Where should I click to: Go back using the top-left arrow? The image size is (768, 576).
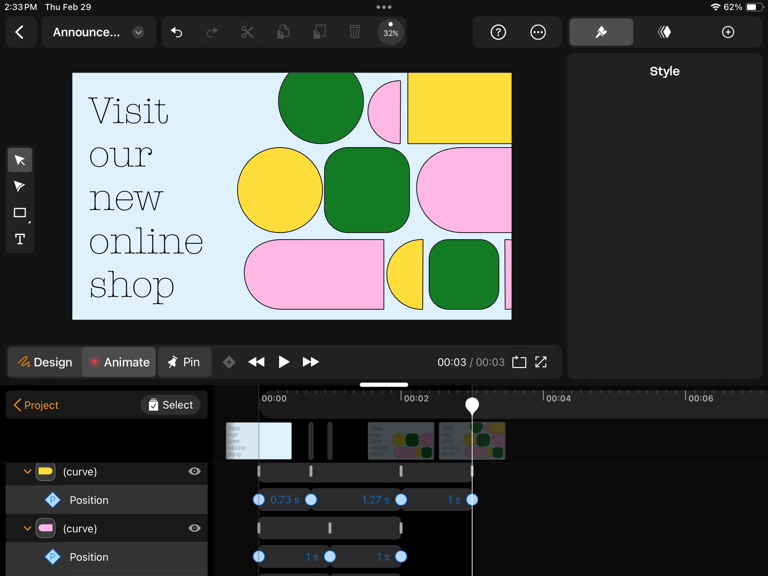click(x=20, y=32)
